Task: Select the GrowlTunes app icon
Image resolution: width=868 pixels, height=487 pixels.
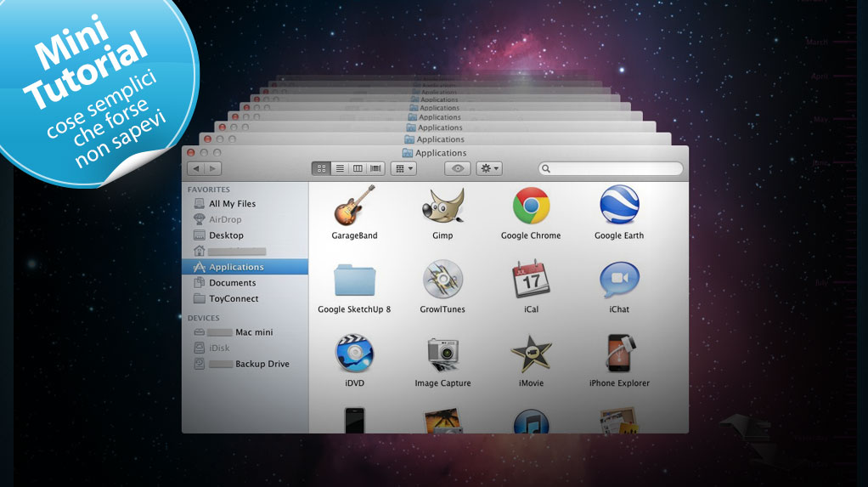Action: pos(442,280)
